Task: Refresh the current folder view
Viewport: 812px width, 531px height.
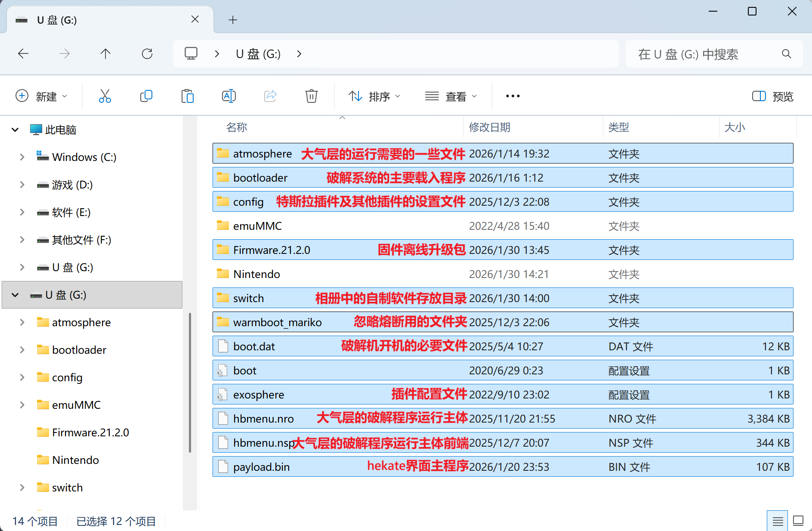Action: [x=147, y=54]
